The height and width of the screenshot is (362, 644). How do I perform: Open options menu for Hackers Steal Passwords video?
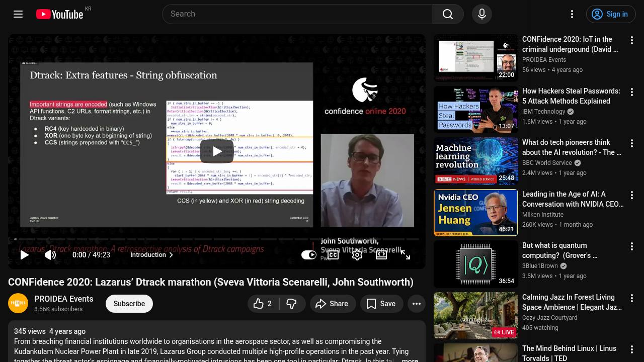click(632, 93)
